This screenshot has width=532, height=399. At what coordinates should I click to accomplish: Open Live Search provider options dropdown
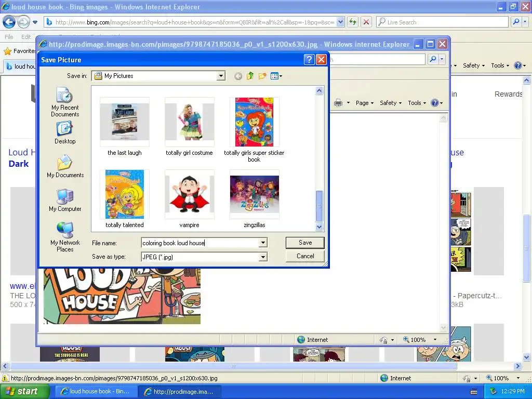click(525, 22)
